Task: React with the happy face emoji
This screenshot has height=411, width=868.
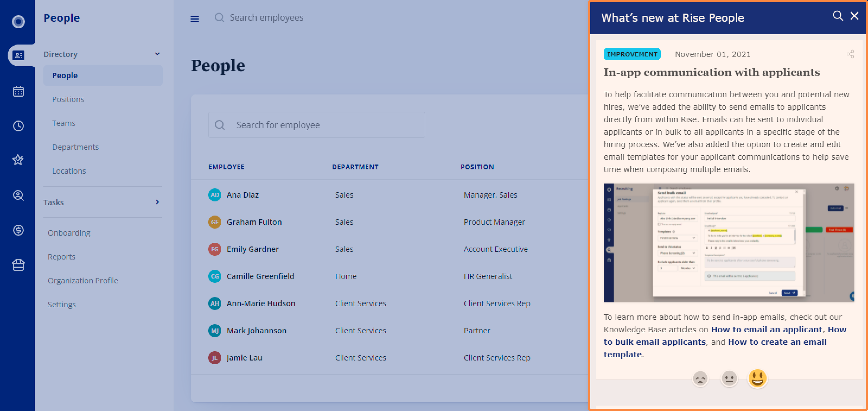Action: pyautogui.click(x=758, y=378)
